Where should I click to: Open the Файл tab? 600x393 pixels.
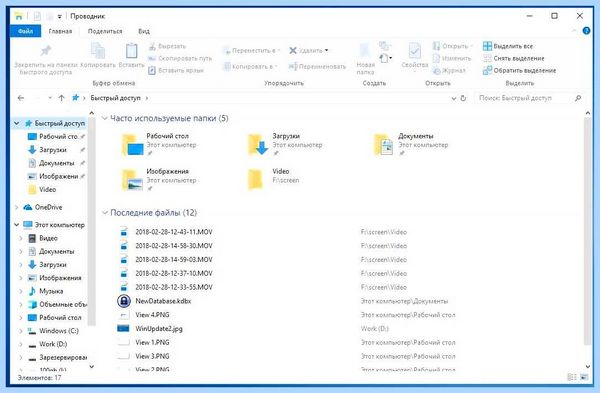25,31
